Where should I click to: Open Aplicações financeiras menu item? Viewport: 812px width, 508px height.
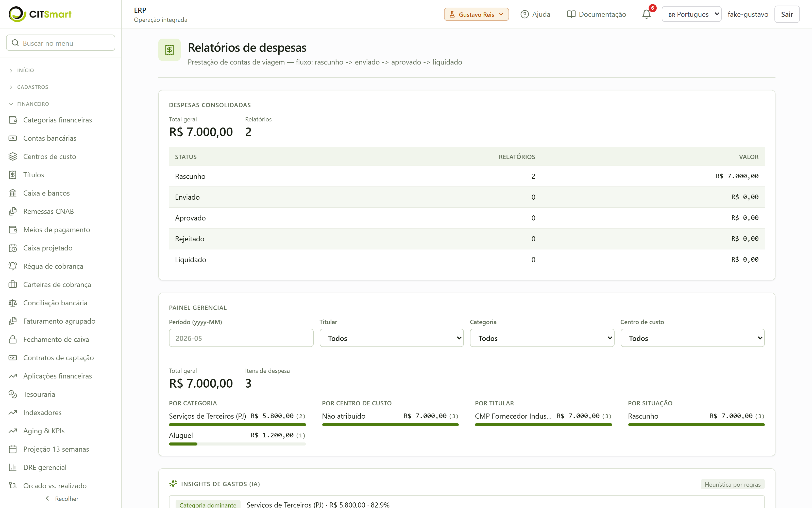57,376
